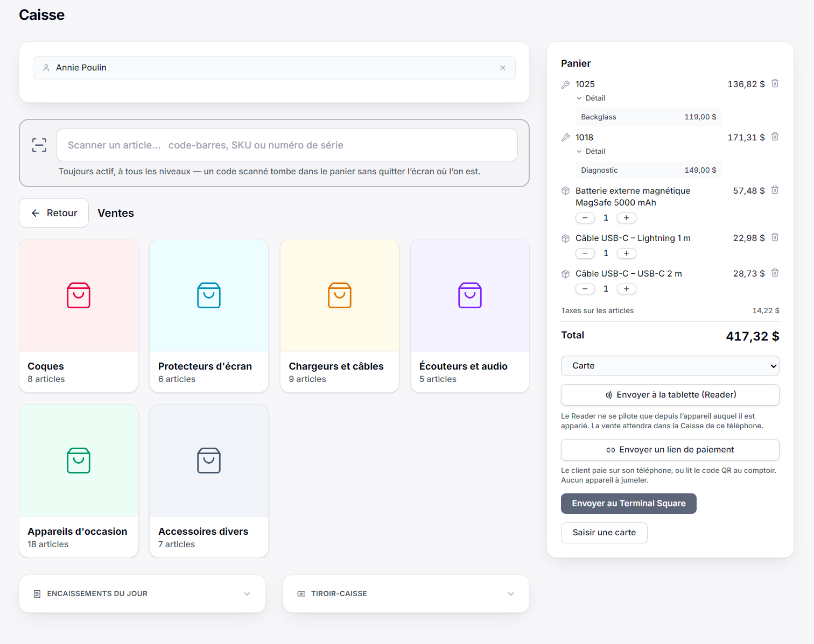Collapse the Détail section of repair 1018

click(x=591, y=151)
